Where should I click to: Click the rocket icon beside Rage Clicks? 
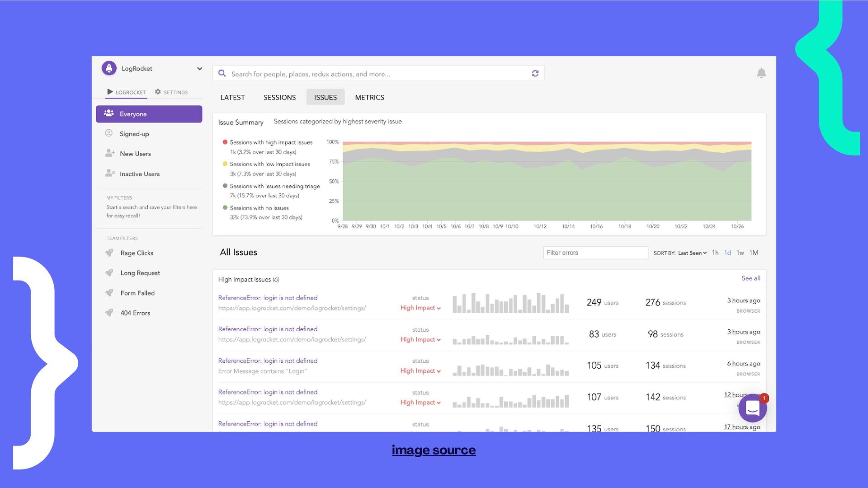pyautogui.click(x=109, y=253)
